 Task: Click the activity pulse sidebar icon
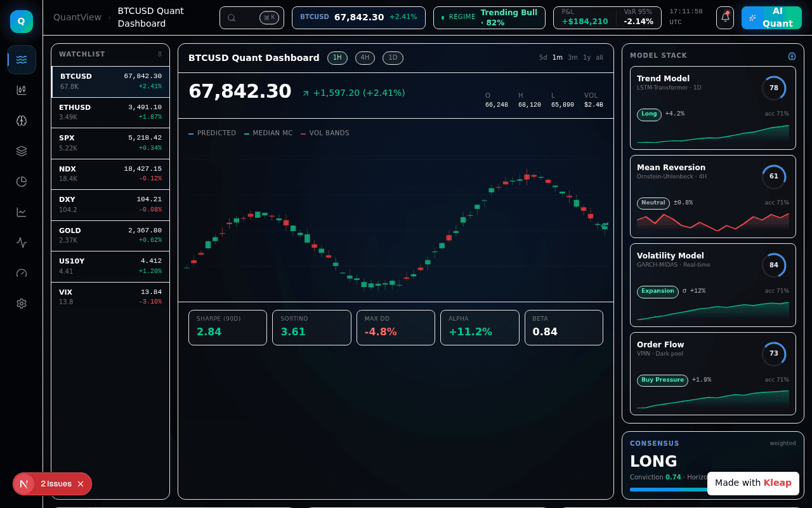22,243
